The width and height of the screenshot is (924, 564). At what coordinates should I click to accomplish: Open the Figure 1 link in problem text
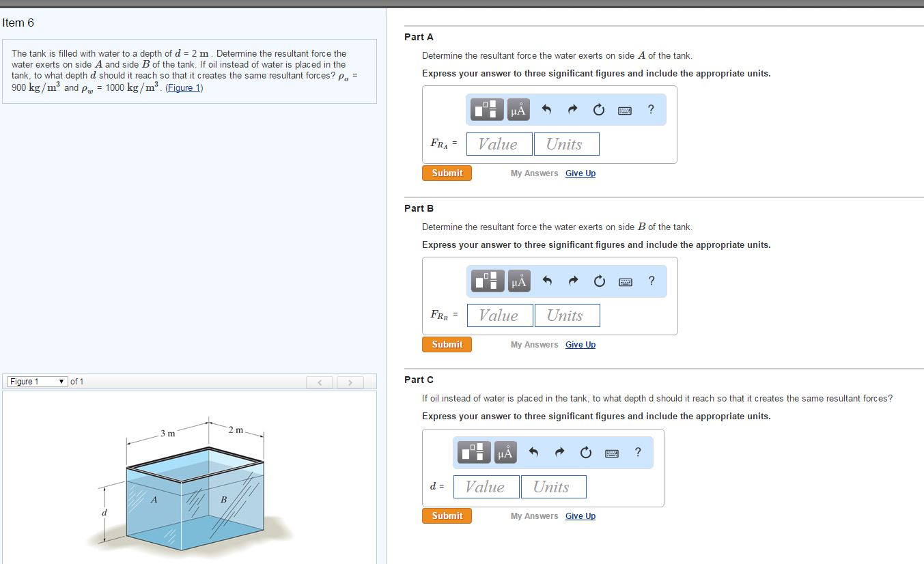(x=184, y=88)
